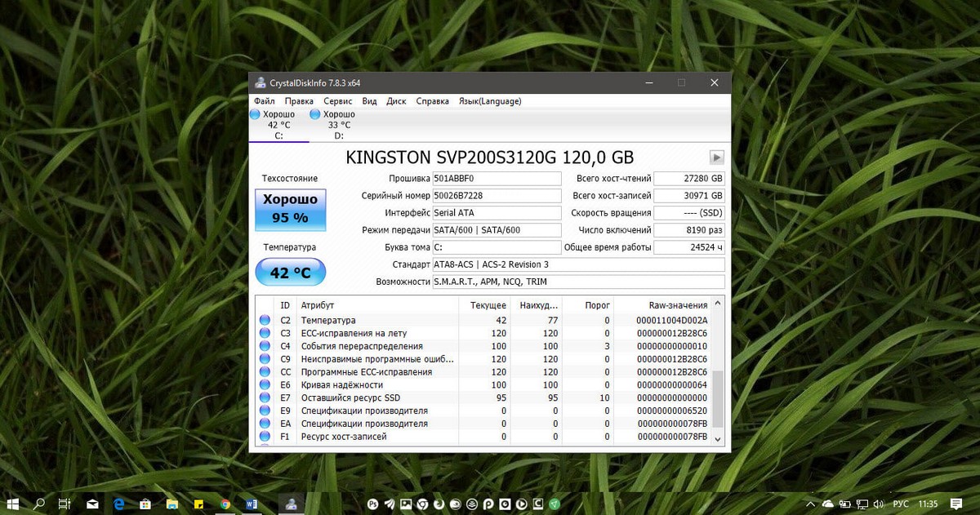Click the Стандарт field ATA8-ACS

[578, 264]
